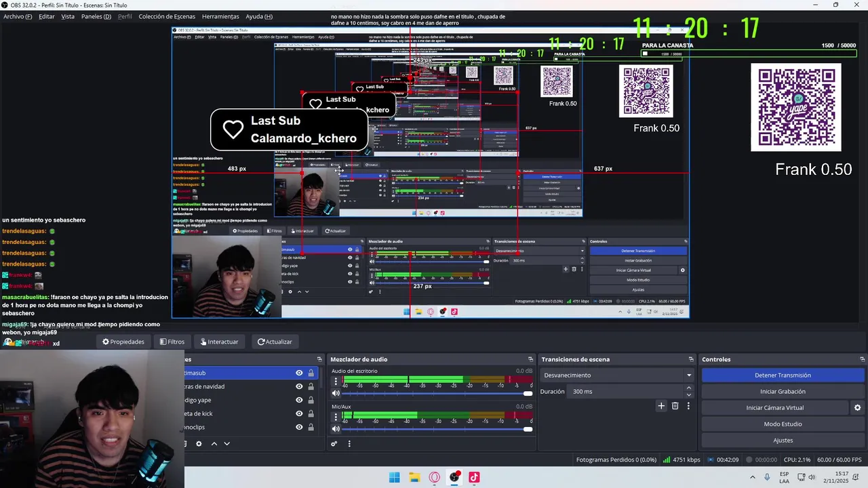Undock the Mezclador de audio panel
This screenshot has height=488, width=868.
(x=531, y=359)
